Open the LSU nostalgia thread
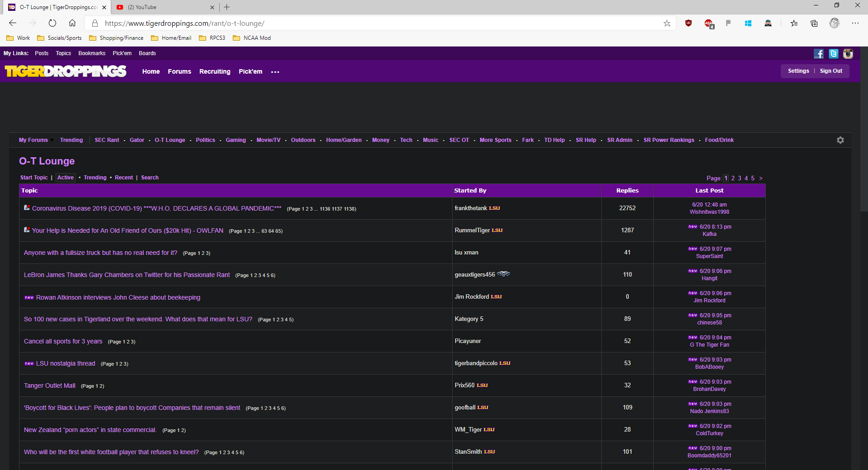This screenshot has height=470, width=868. tap(66, 363)
